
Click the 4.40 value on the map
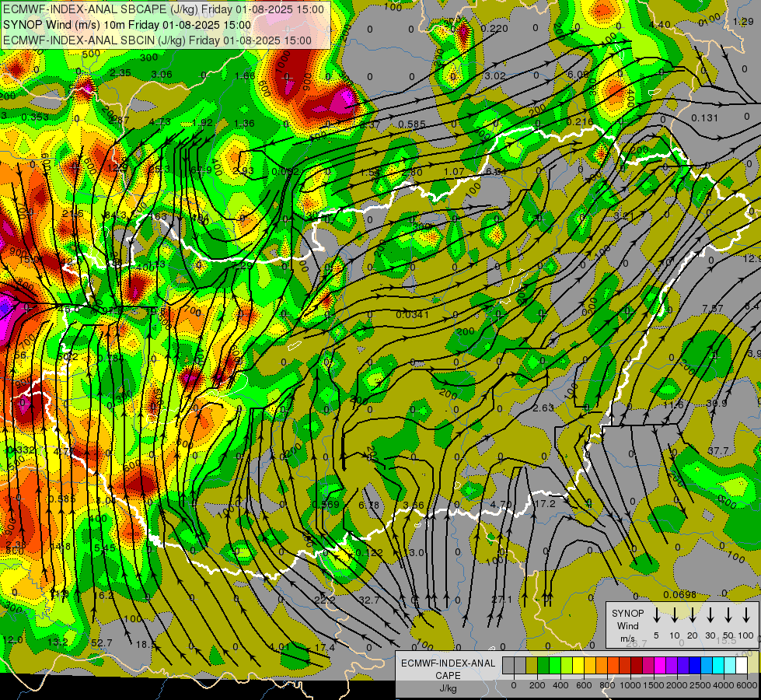coord(660,24)
